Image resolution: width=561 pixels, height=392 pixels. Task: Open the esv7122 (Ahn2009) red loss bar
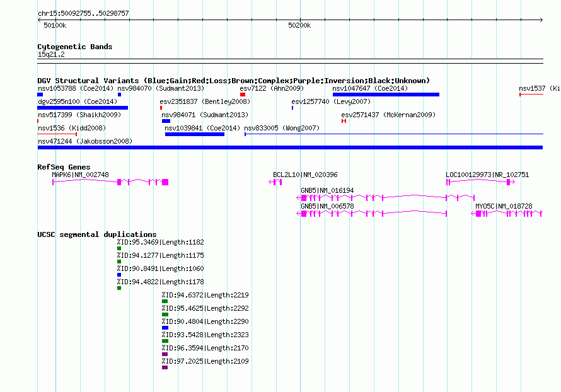[243, 95]
